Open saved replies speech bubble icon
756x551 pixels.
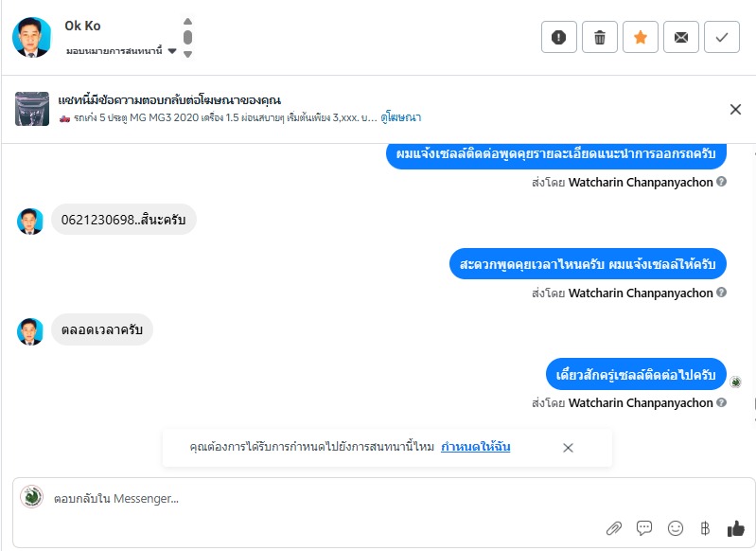644,528
